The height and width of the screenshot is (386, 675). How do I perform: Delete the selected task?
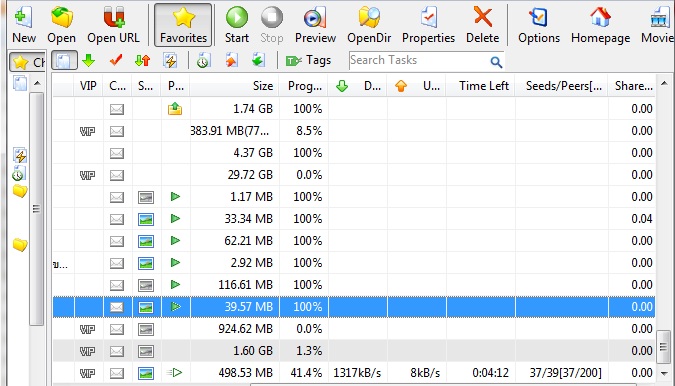482,25
